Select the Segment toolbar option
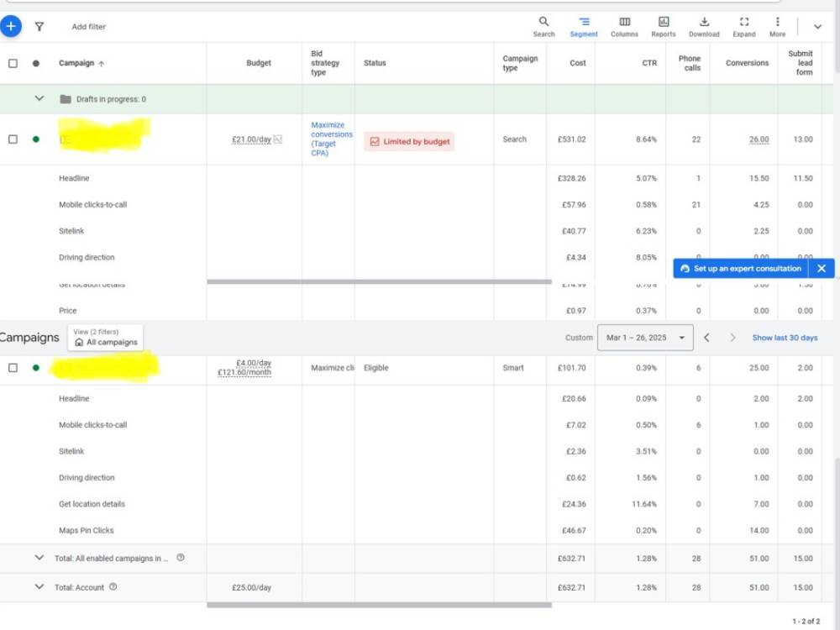 584,27
